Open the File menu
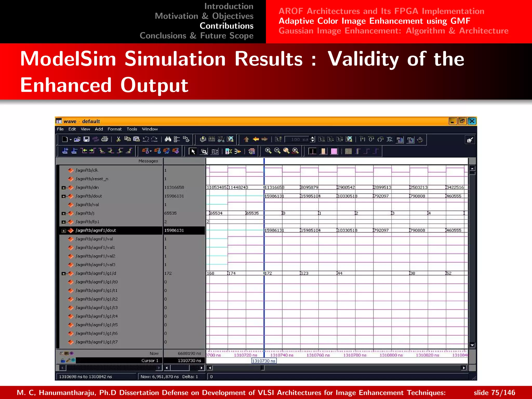Viewport: 532px width, 399px height. (x=60, y=129)
